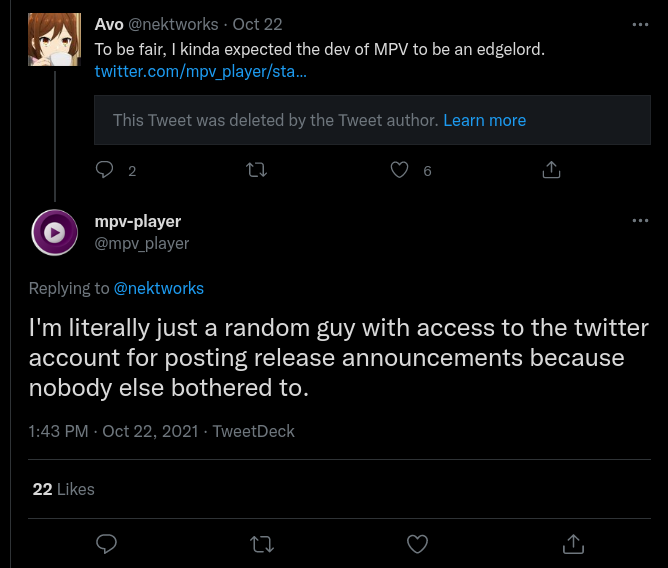Open more options for Avo's tweet
The image size is (668, 568).
[x=640, y=24]
